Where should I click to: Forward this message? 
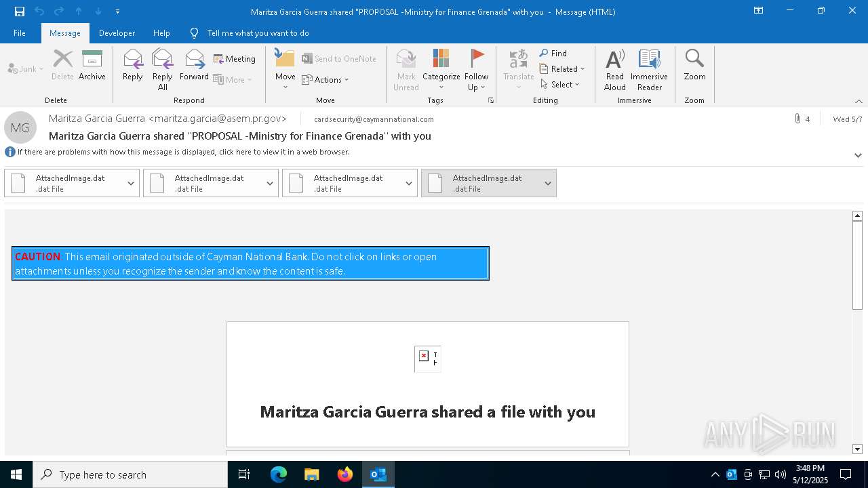[195, 65]
